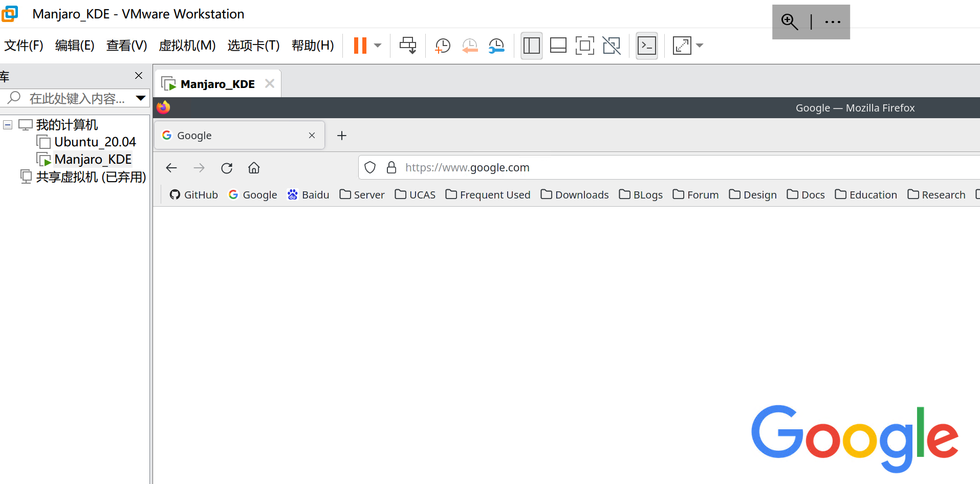
Task: Open the 查看(V) menu
Action: coord(126,46)
